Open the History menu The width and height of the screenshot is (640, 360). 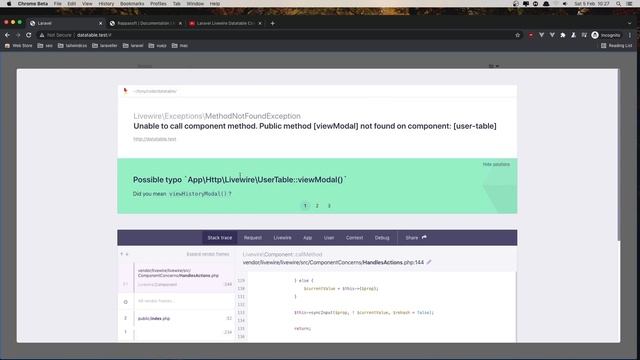pos(106,4)
